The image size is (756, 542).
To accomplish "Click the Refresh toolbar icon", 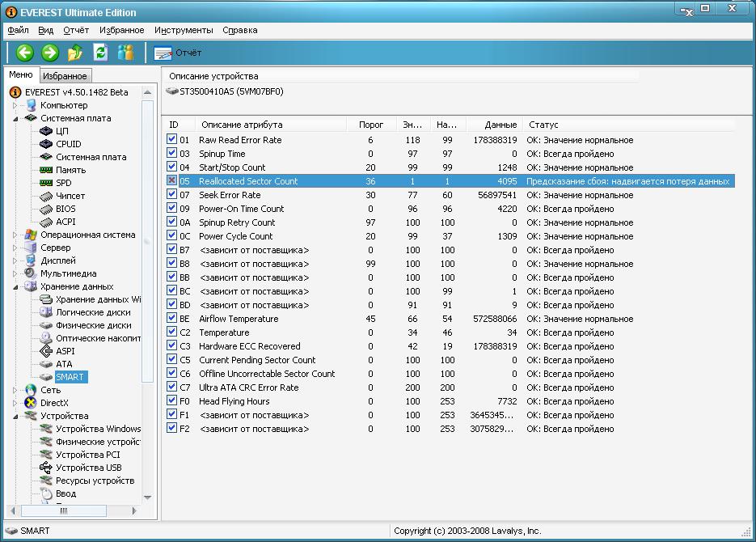I will [x=100, y=53].
